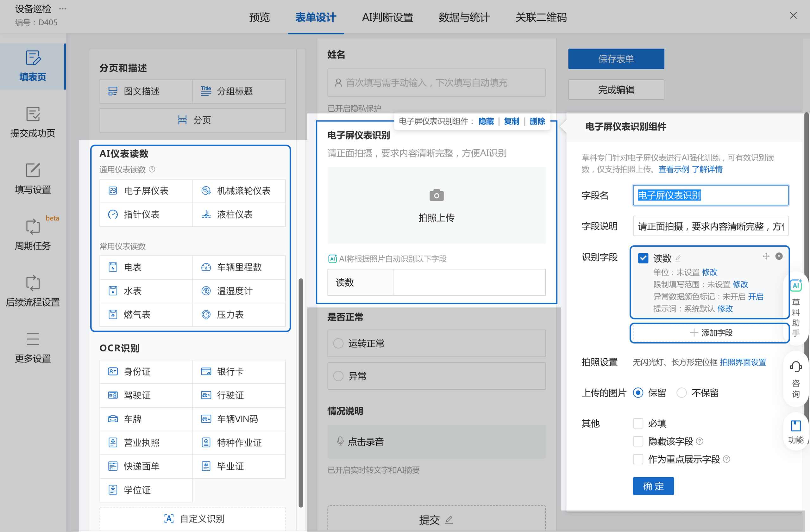
Task: Open the 草料助手 AI assistant icon
Action: pyautogui.click(x=796, y=286)
